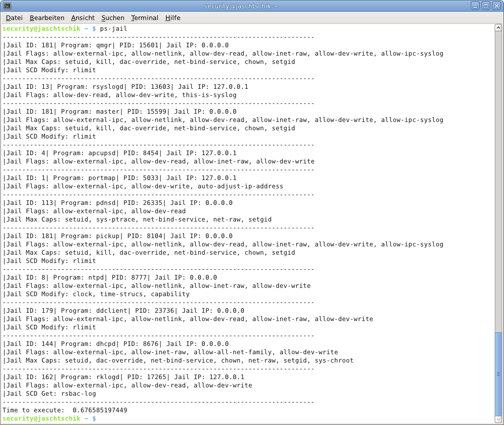Click 'auto-adjust-ip-address' flag text
The width and height of the screenshot is (504, 425).
click(241, 186)
